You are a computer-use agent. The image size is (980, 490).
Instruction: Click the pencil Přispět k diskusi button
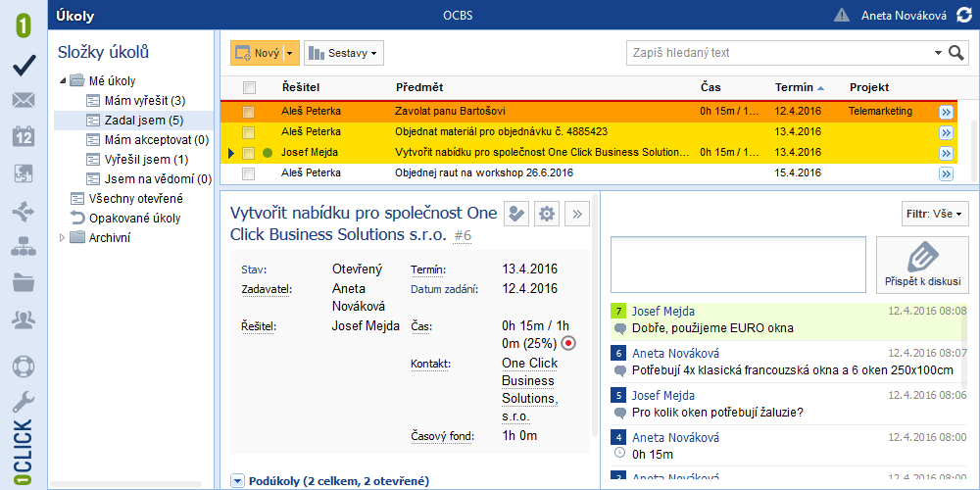[x=922, y=264]
